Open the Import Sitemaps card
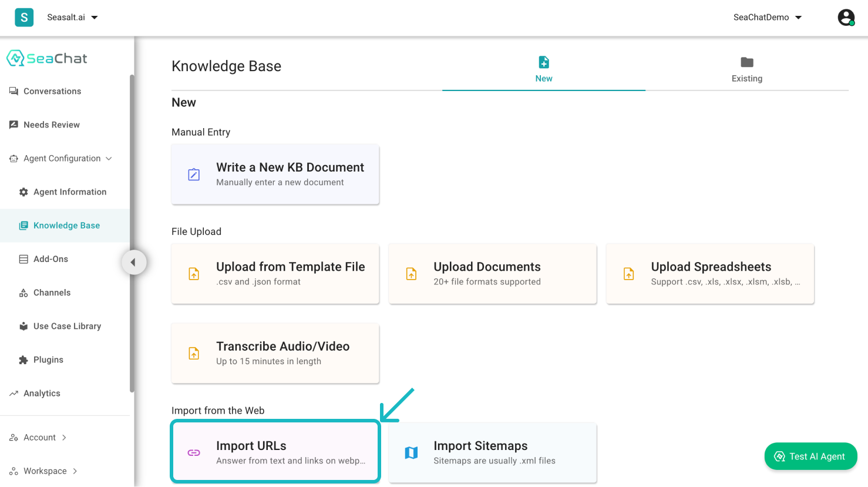The height and width of the screenshot is (487, 868). pyautogui.click(x=493, y=452)
